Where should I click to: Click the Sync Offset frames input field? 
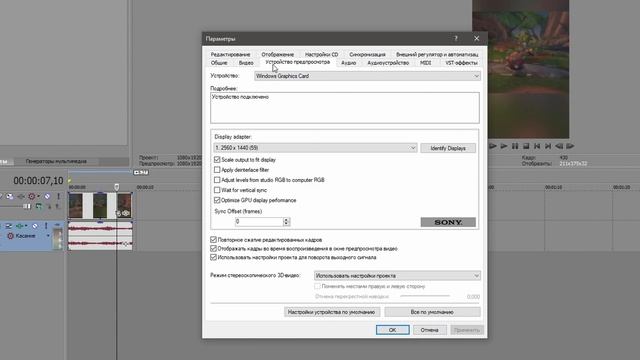[260, 222]
